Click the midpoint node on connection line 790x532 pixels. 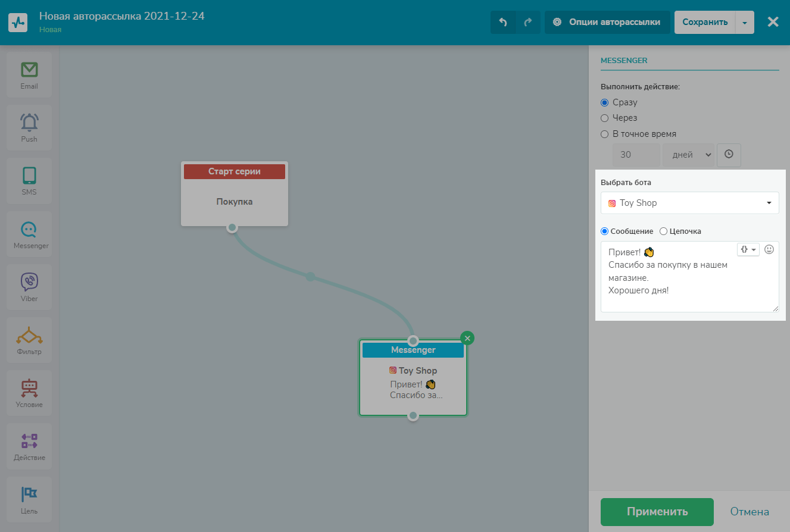click(x=310, y=276)
